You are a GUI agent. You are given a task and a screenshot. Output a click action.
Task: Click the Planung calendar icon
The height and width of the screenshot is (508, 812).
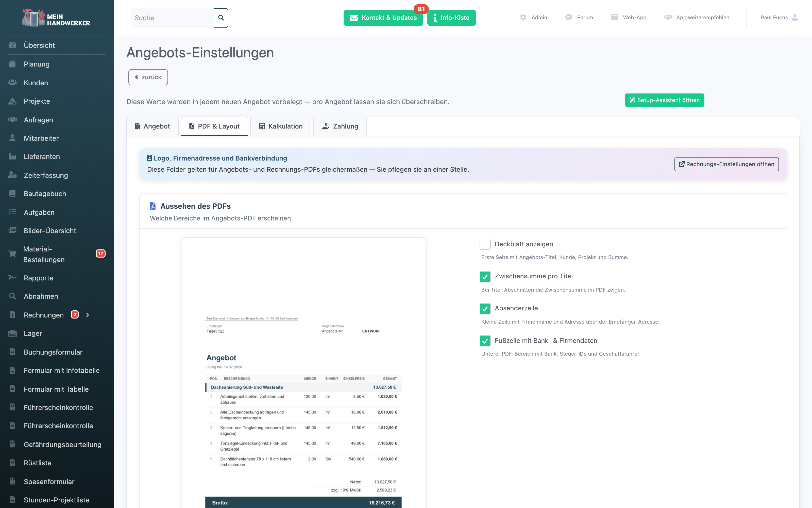[x=12, y=64]
